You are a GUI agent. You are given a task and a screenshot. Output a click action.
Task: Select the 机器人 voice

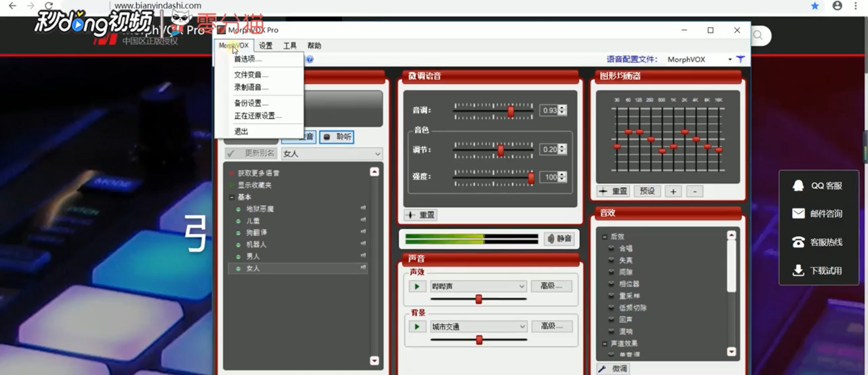pyautogui.click(x=256, y=244)
